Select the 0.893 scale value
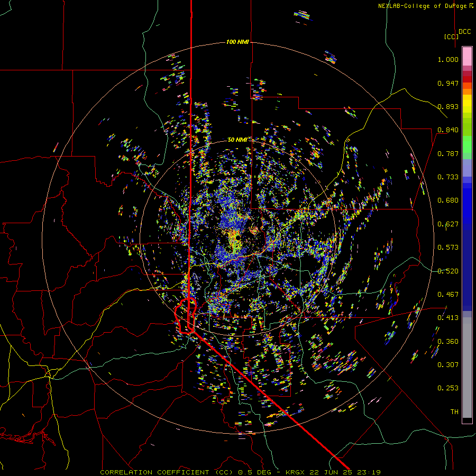This screenshot has width=476, height=476. (448, 106)
